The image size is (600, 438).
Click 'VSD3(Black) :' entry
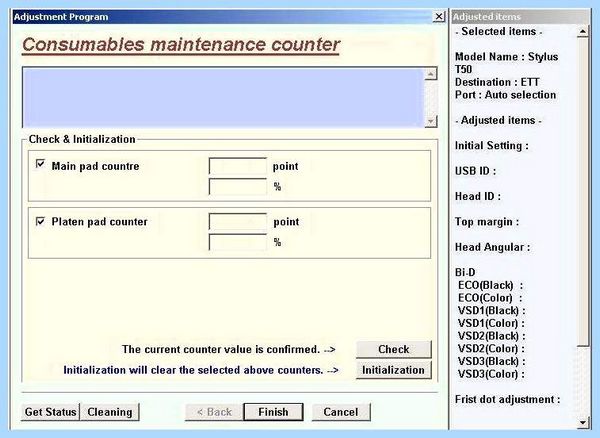[491, 361]
